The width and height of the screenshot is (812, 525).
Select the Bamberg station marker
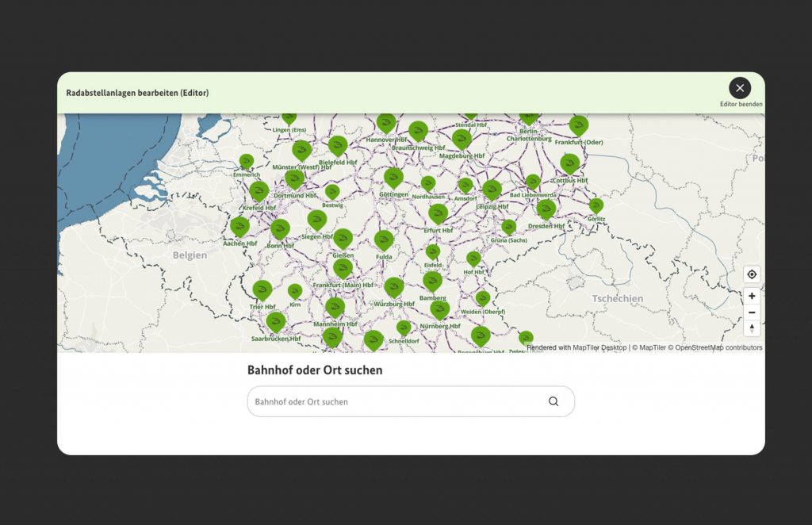coord(432,282)
